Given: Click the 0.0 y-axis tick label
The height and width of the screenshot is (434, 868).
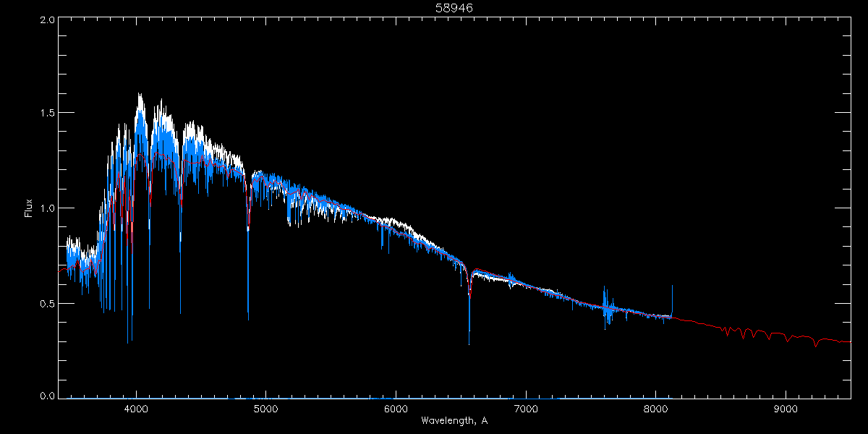Looking at the screenshot, I should pyautogui.click(x=48, y=396).
